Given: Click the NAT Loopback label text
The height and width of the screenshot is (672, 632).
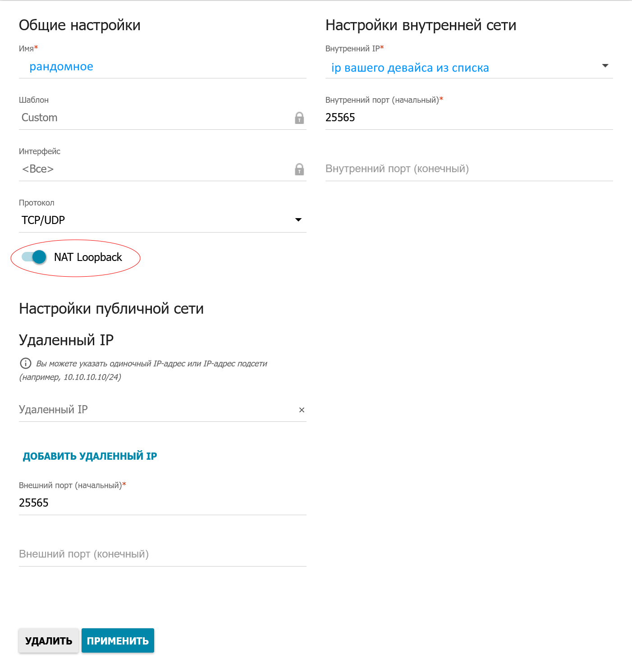Looking at the screenshot, I should pos(88,257).
